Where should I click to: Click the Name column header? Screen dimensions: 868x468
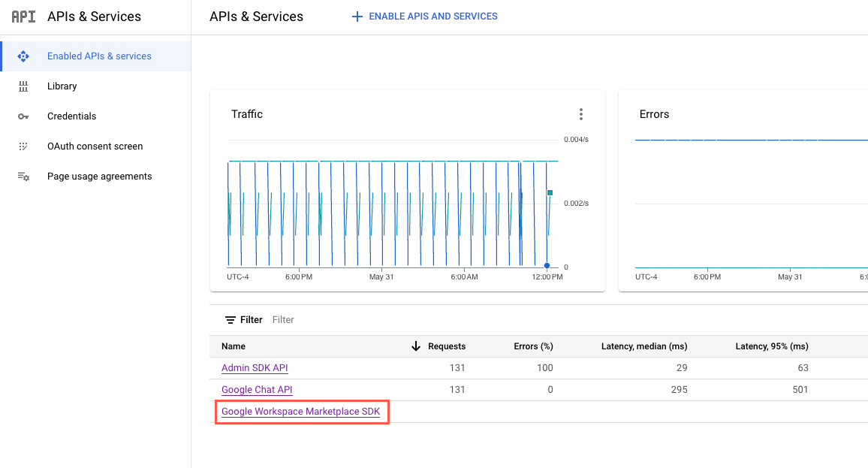coord(234,346)
